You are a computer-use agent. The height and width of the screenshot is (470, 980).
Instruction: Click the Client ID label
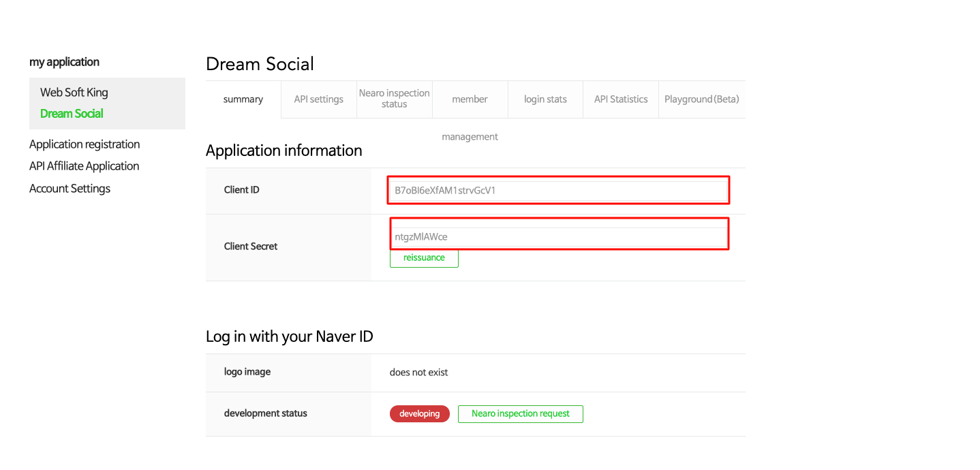[242, 190]
